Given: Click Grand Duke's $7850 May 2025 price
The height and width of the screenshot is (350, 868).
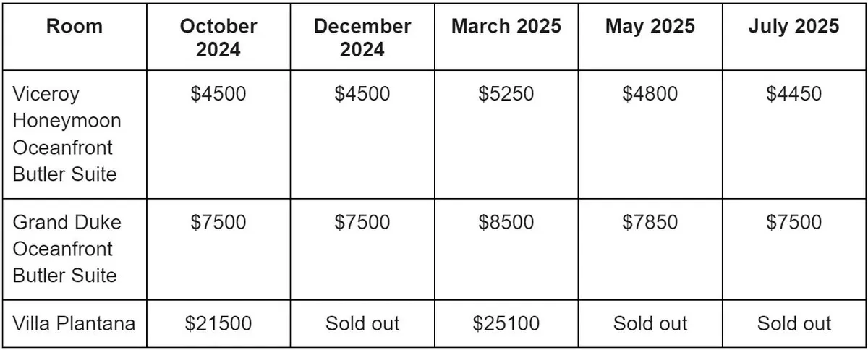Looking at the screenshot, I should (650, 222).
